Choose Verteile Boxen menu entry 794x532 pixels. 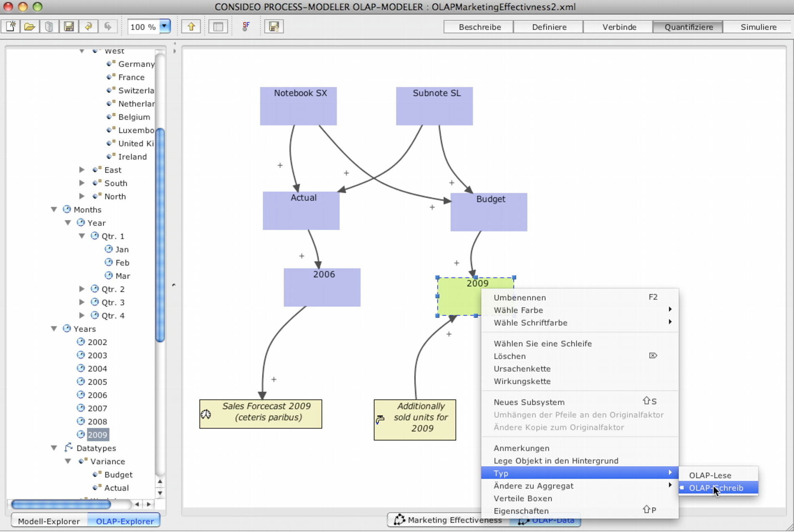[x=580, y=498]
